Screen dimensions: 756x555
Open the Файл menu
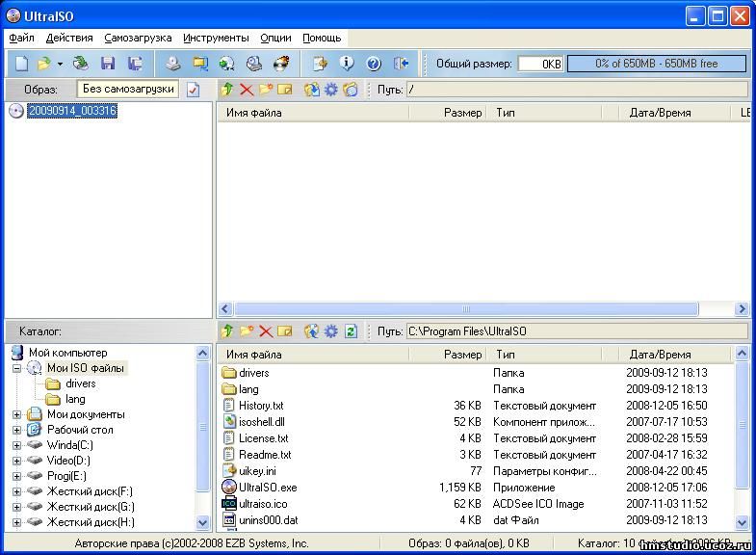click(22, 38)
